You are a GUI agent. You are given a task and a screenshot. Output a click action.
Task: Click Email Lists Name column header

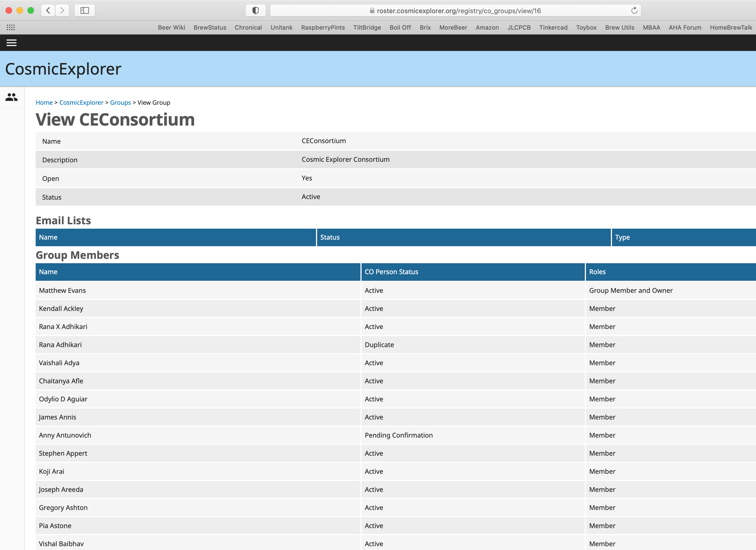pyautogui.click(x=176, y=237)
